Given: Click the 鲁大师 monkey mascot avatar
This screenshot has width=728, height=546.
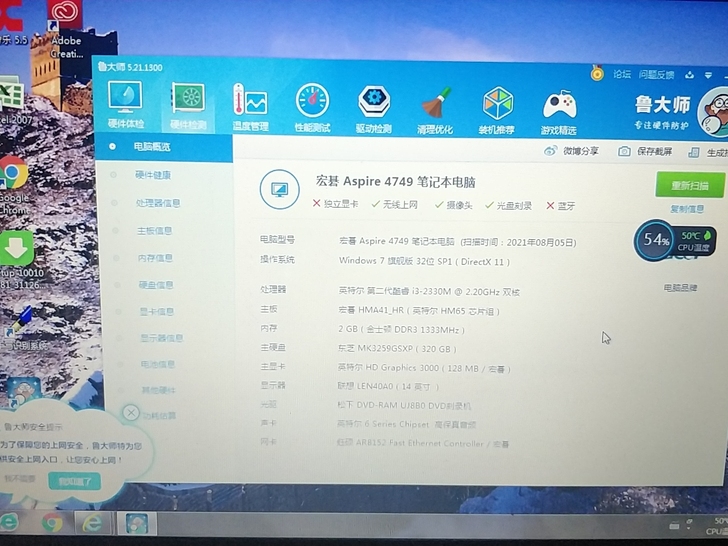Looking at the screenshot, I should (x=714, y=112).
